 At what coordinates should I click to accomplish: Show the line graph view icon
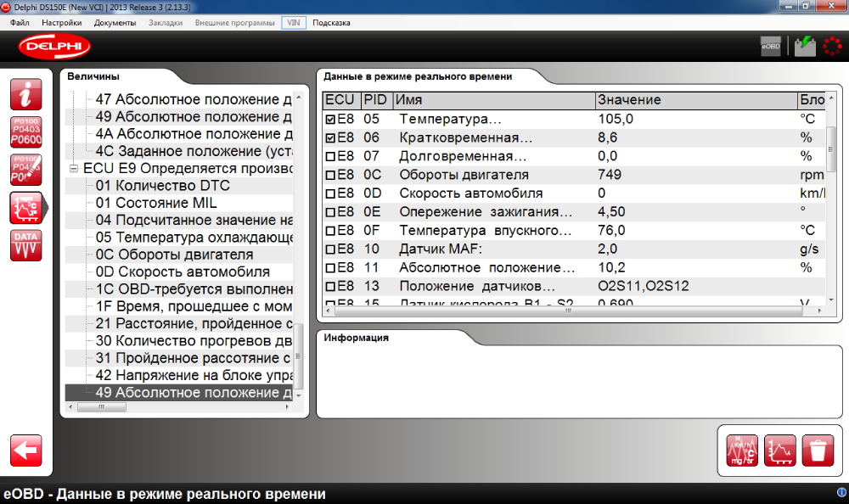pyautogui.click(x=779, y=450)
